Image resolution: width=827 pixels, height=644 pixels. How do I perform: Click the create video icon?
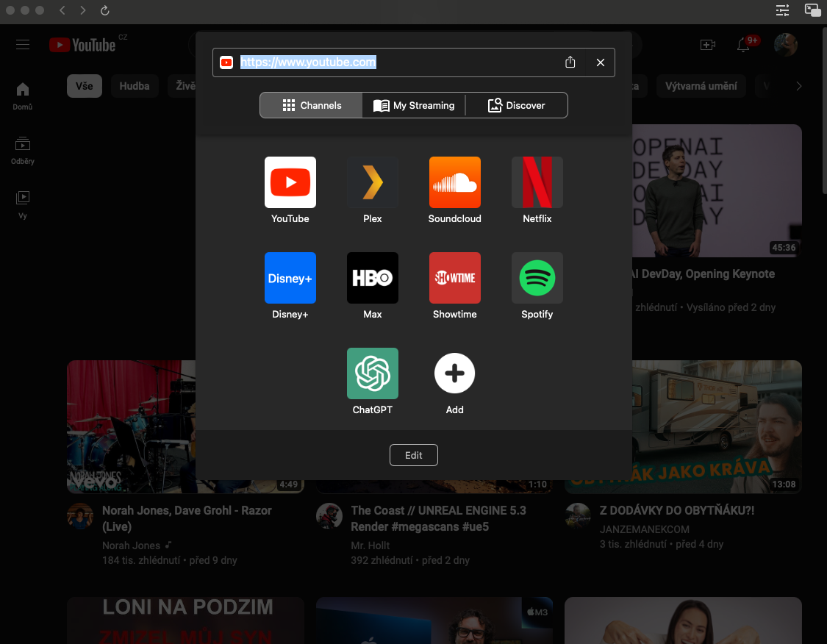point(708,45)
